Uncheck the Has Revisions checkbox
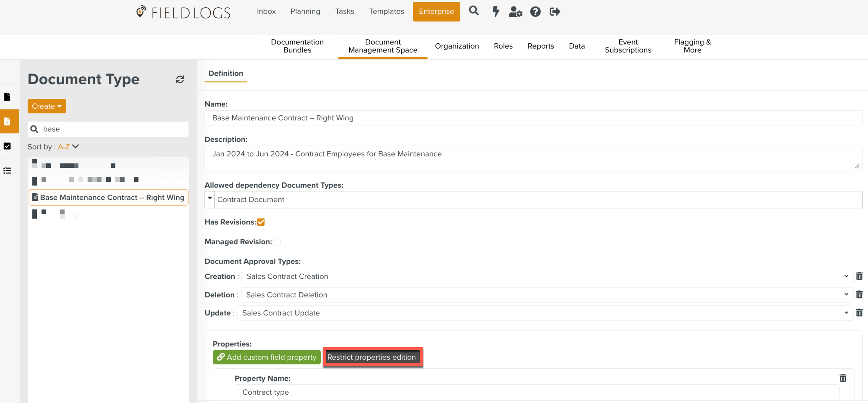Image resolution: width=868 pixels, height=403 pixels. point(261,222)
